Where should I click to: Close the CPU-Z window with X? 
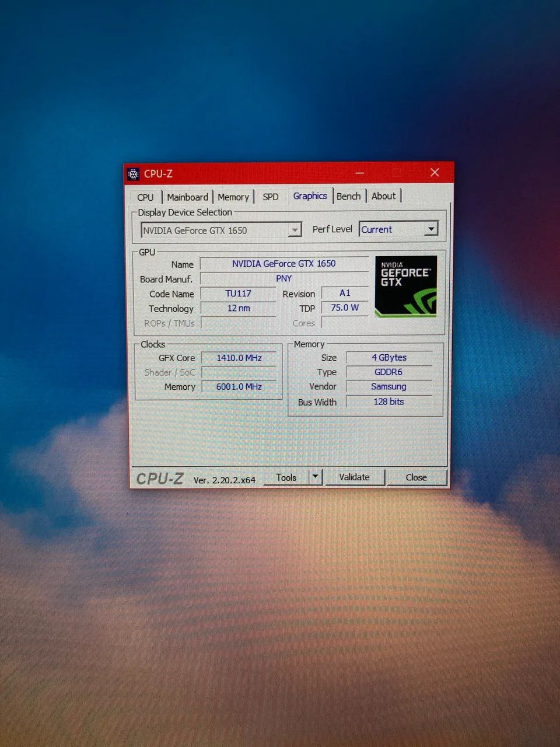(x=435, y=172)
